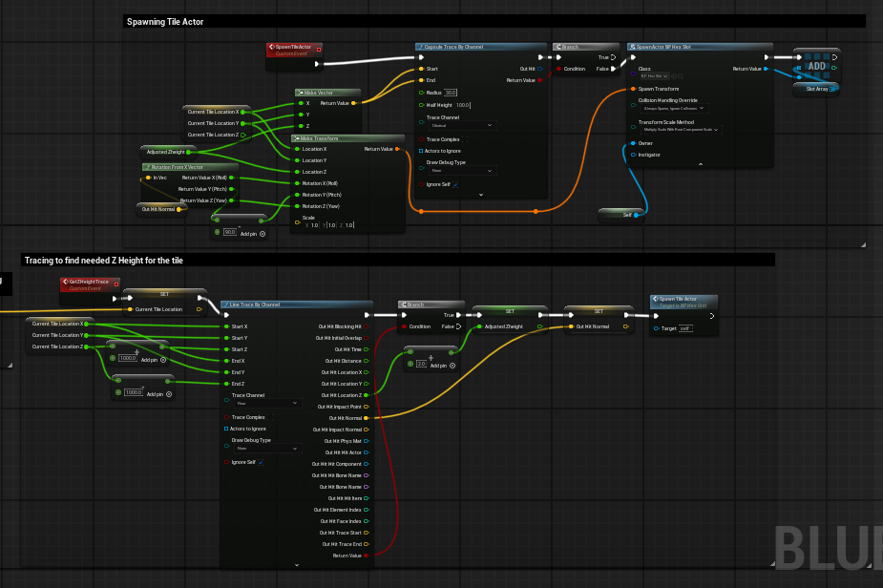
Task: Click the Slot Array variable node
Action: point(816,89)
